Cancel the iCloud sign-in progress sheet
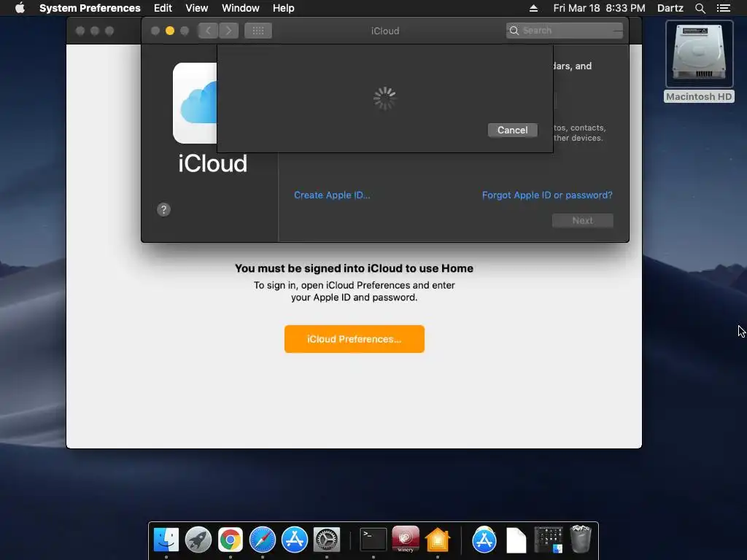The height and width of the screenshot is (560, 747). point(513,130)
